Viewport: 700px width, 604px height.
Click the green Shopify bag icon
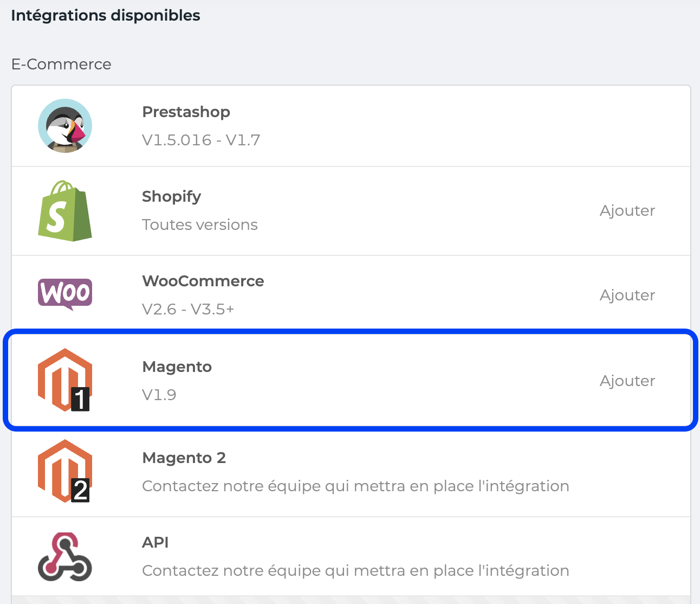[x=64, y=211]
